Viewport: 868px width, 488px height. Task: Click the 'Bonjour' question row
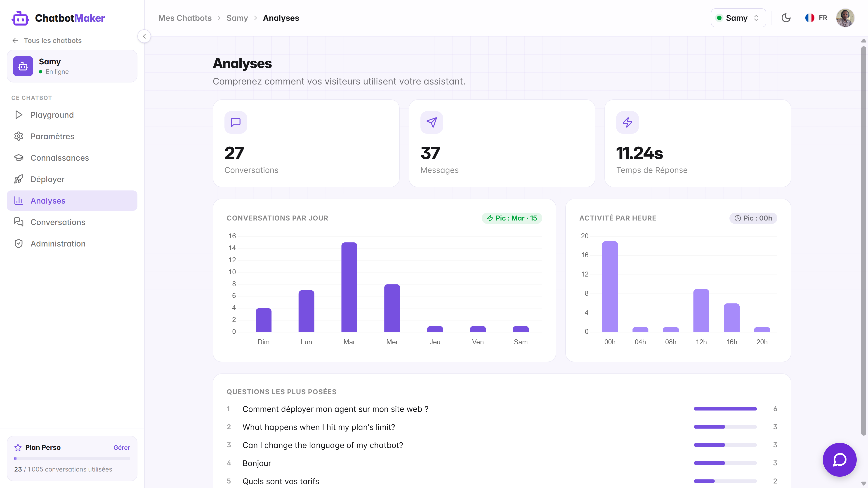click(502, 463)
